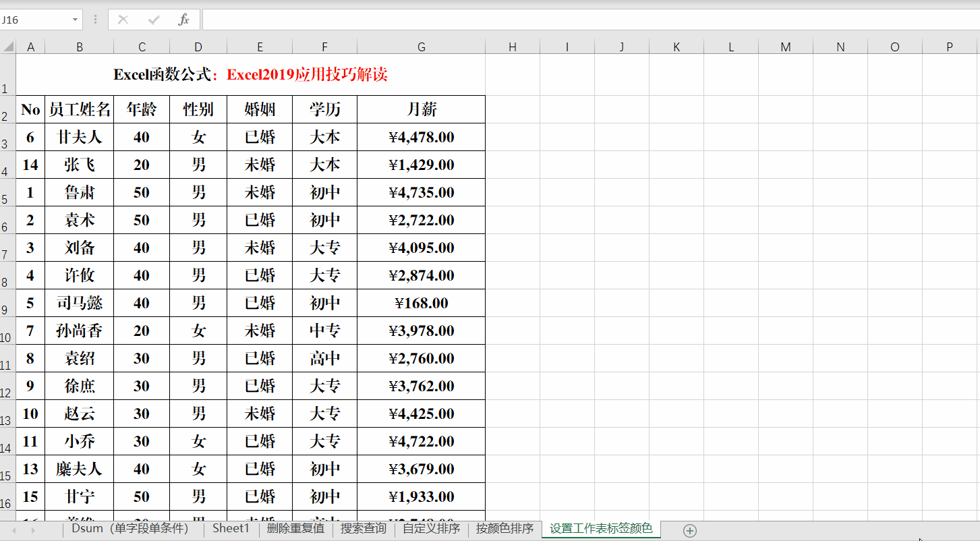
Task: Click the title cell Excel函数公式
Action: pos(250,75)
